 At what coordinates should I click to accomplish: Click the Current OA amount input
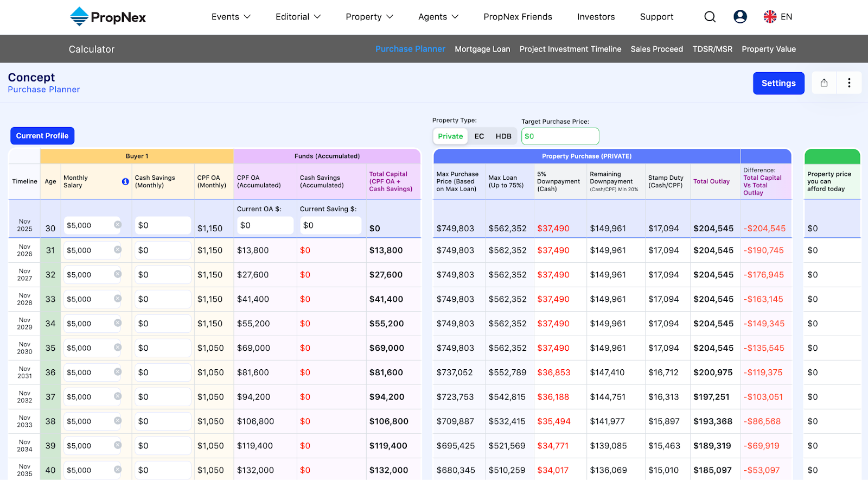click(265, 225)
